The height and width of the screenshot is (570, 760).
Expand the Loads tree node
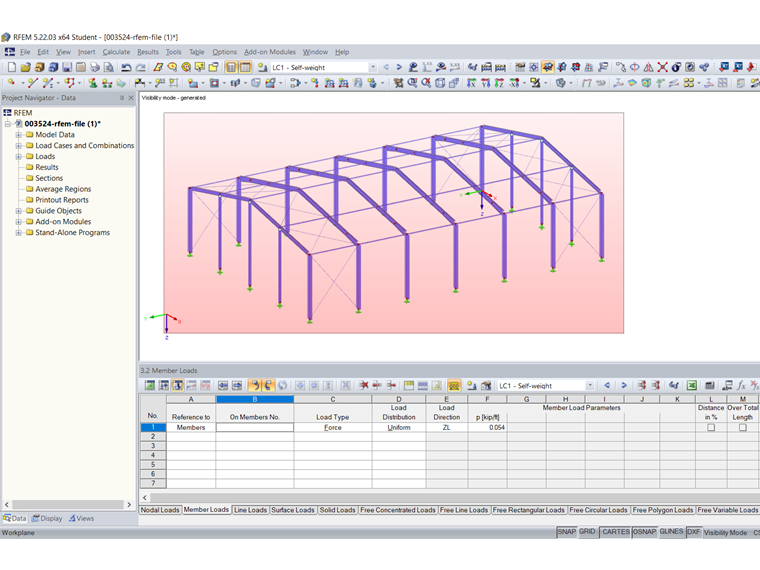(18, 157)
